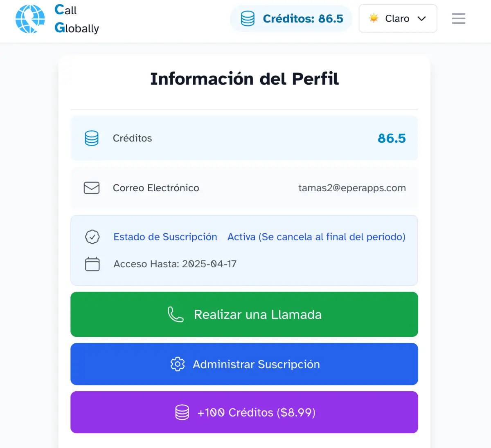Open Administrar Suscripción
The image size is (491, 448).
click(x=244, y=364)
